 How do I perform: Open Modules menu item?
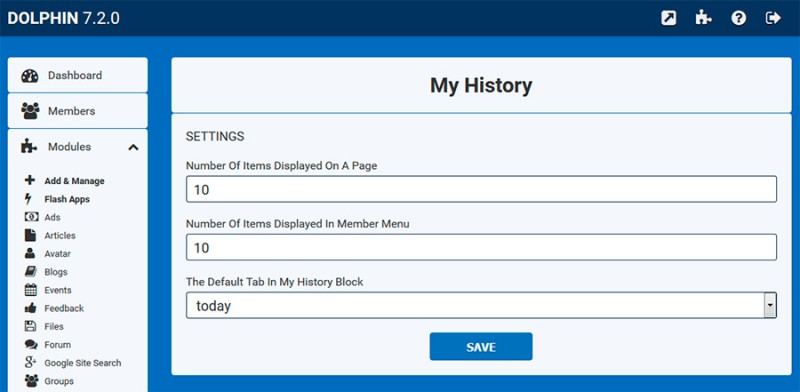(x=78, y=146)
